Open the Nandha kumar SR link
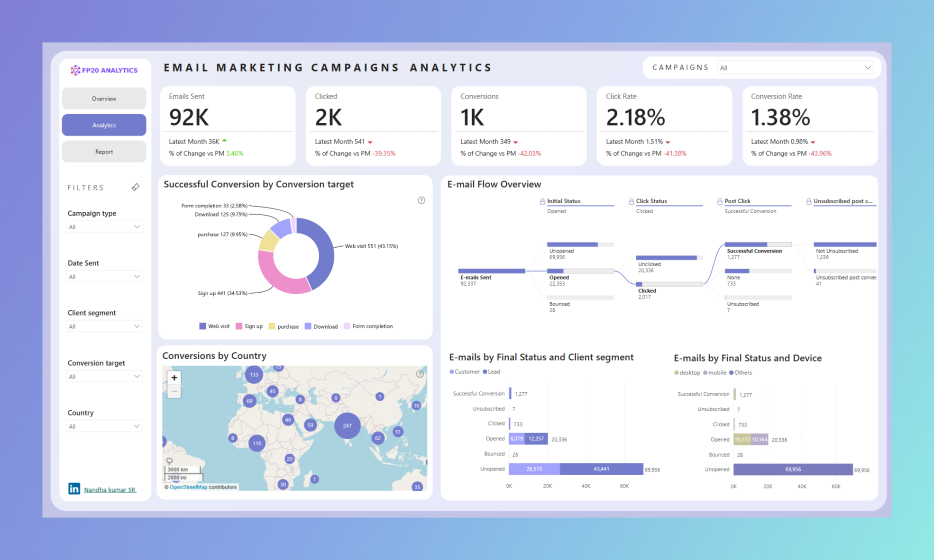The height and width of the screenshot is (560, 934). (x=110, y=490)
